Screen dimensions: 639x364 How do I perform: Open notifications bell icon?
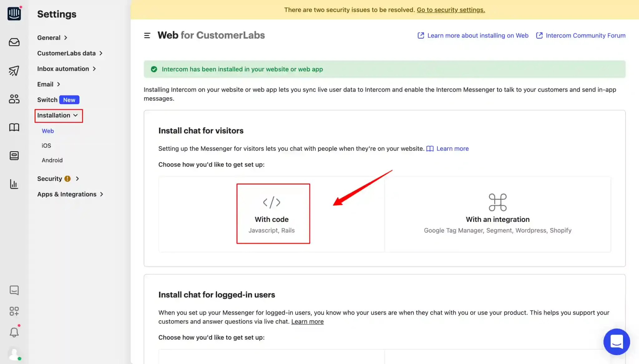14,332
